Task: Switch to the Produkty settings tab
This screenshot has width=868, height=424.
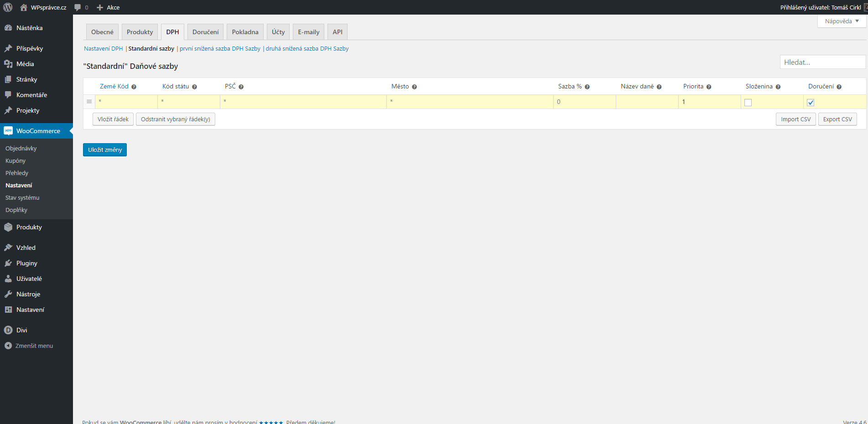Action: pyautogui.click(x=140, y=32)
